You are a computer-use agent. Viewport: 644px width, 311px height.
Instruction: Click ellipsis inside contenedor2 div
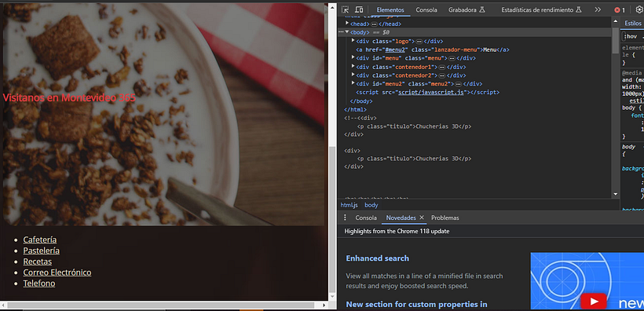click(x=442, y=75)
